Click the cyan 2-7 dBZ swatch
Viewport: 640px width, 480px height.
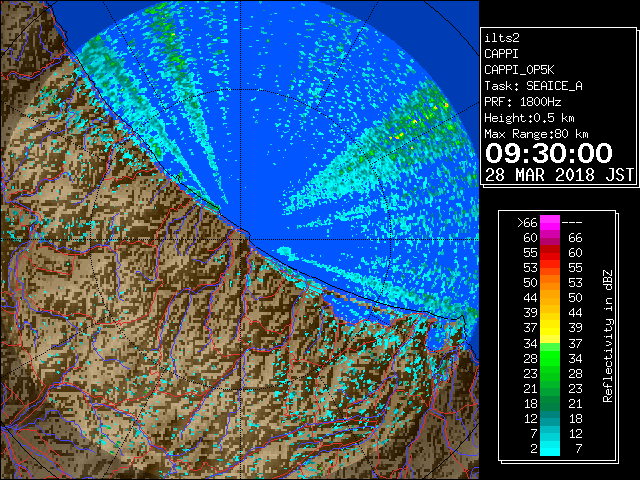pyautogui.click(x=550, y=449)
